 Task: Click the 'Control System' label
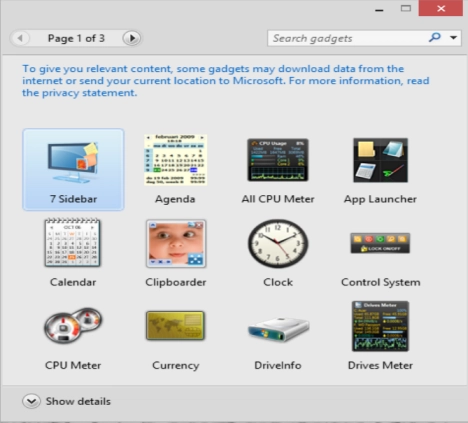point(381,283)
